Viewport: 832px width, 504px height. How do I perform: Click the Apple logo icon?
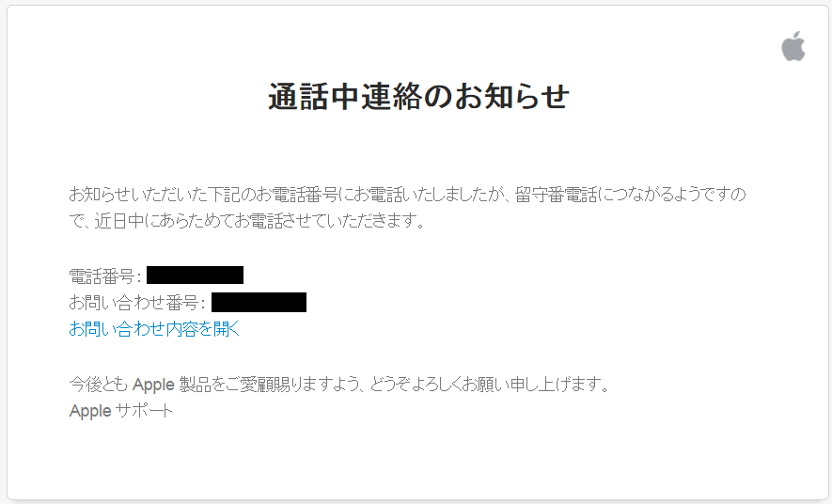pos(793,46)
